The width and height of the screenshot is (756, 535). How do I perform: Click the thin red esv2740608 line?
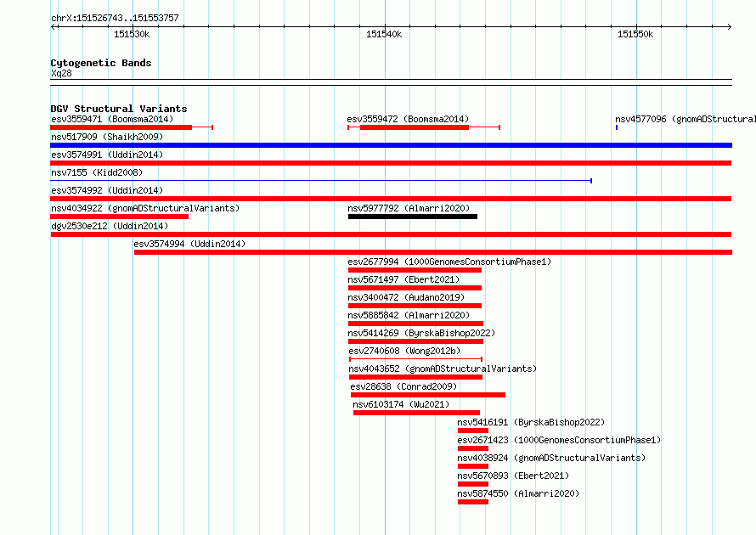[415, 359]
